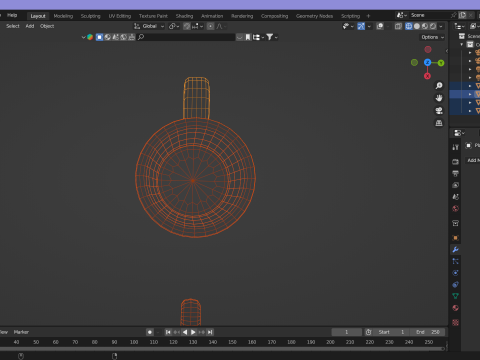This screenshot has height=360, width=480.
Task: Play the animation forward
Action: tap(193, 332)
